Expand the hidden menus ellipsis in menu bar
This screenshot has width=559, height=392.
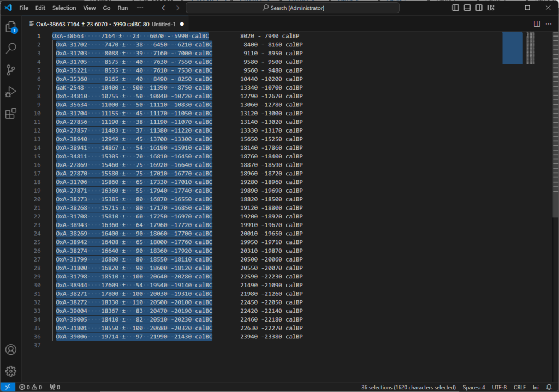[140, 8]
